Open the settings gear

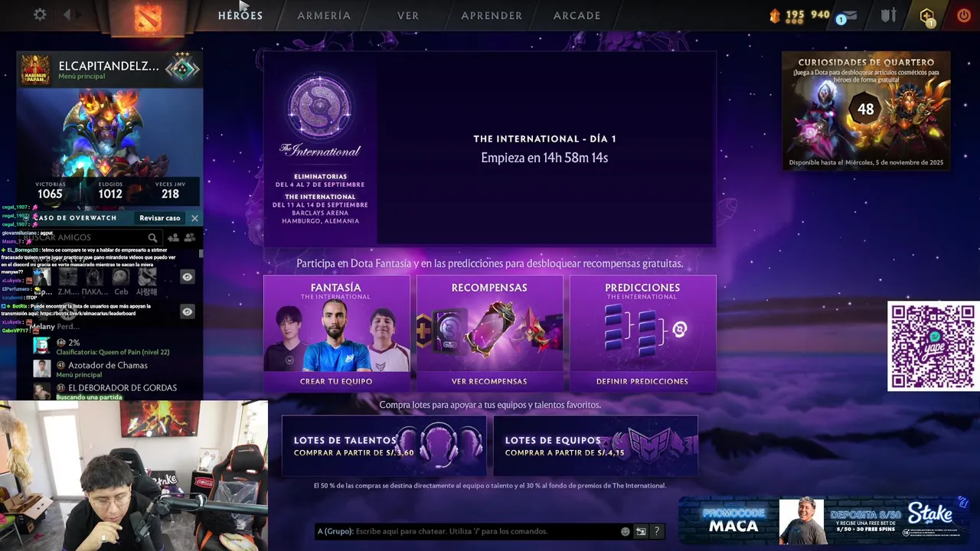[x=40, y=15]
